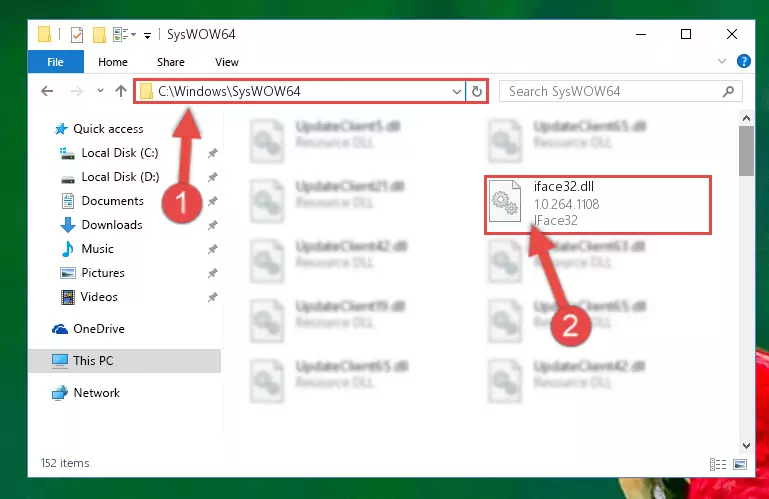The image size is (769, 499).
Task: Click the change view layout icon in the title bar
Action: (121, 34)
